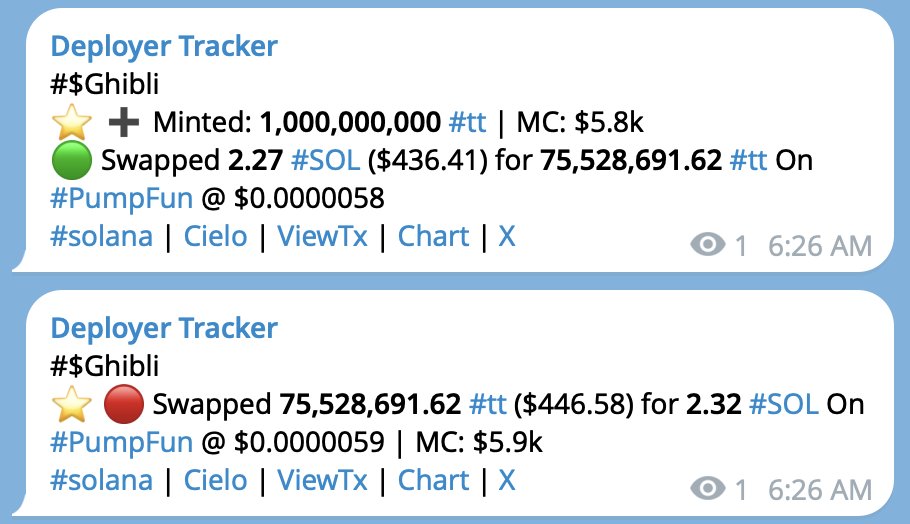Click the star emoji in first message
Viewport: 910px width, 524px height.
pyautogui.click(x=71, y=123)
